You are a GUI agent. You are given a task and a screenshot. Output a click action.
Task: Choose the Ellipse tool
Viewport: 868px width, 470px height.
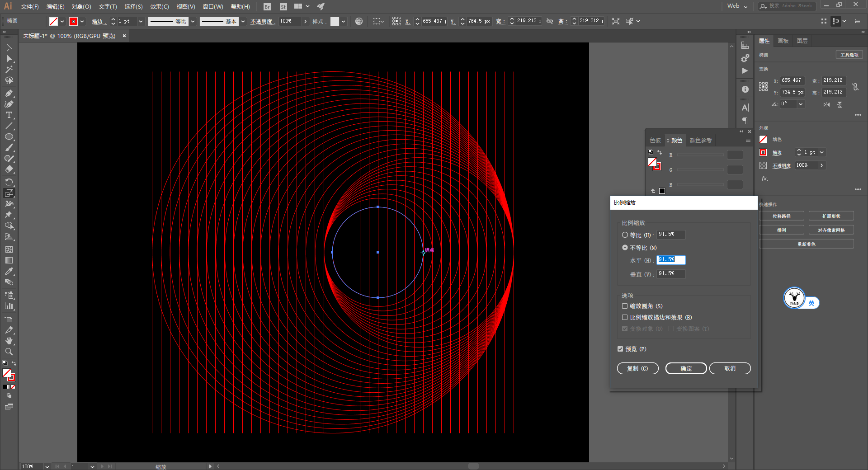click(x=9, y=137)
